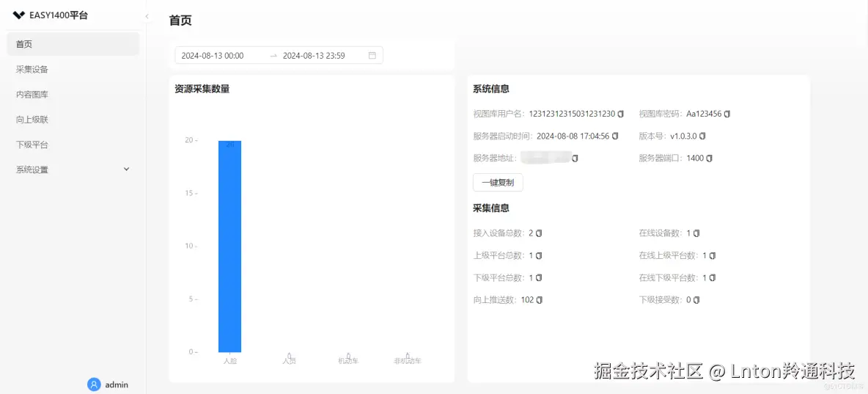
Task: Click the EASY1400平台 title text
Action: pos(58,15)
